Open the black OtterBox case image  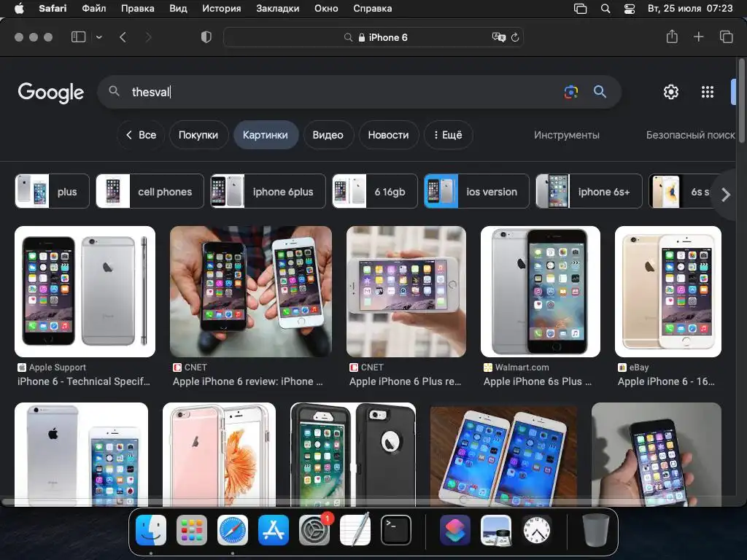pos(353,454)
